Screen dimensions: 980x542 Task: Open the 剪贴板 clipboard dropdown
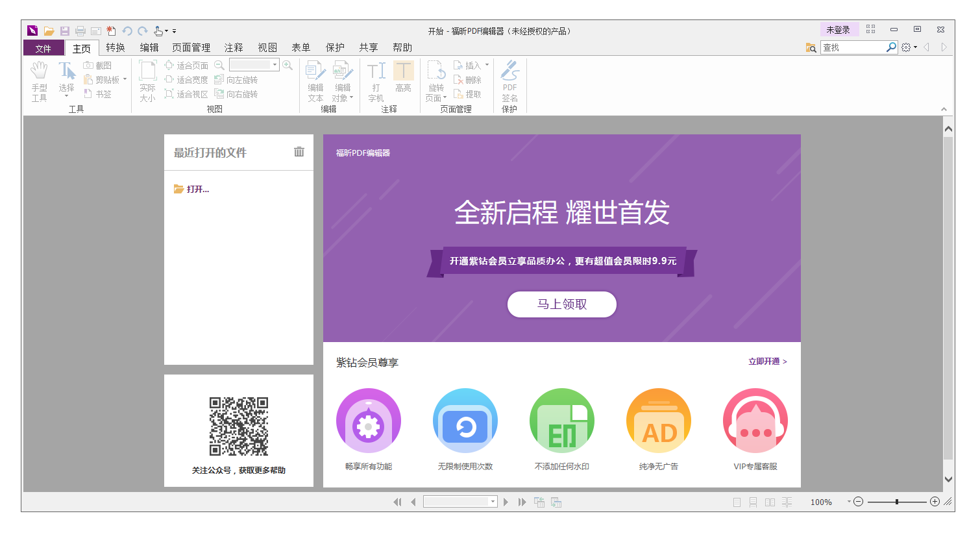pos(125,80)
